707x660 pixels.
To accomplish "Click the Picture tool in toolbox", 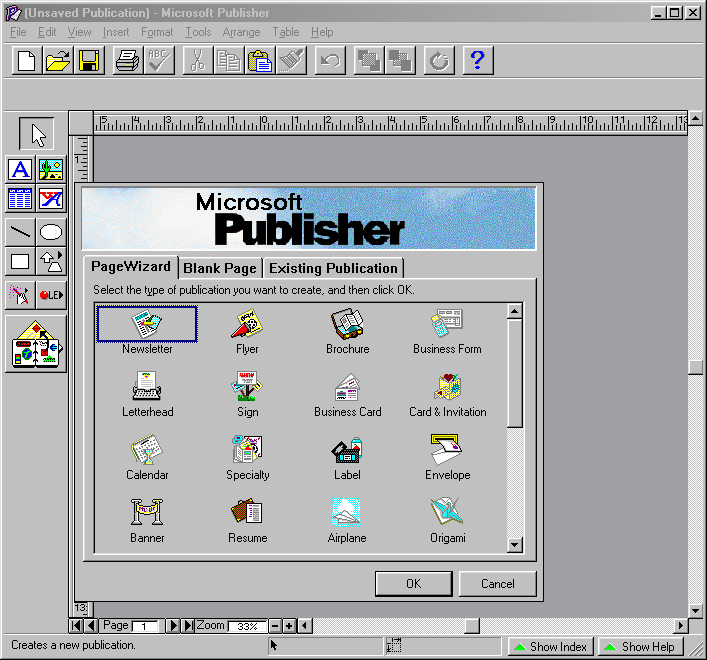I will click(51, 169).
